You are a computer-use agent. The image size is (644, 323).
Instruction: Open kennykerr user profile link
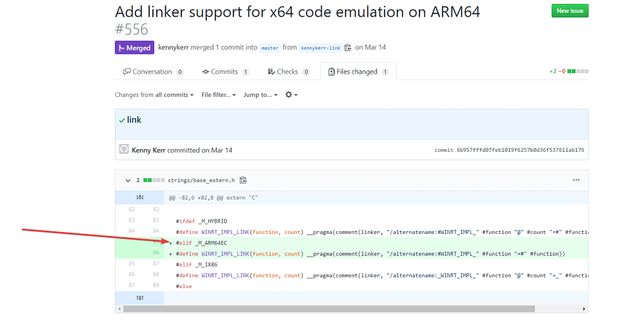pyautogui.click(x=174, y=47)
